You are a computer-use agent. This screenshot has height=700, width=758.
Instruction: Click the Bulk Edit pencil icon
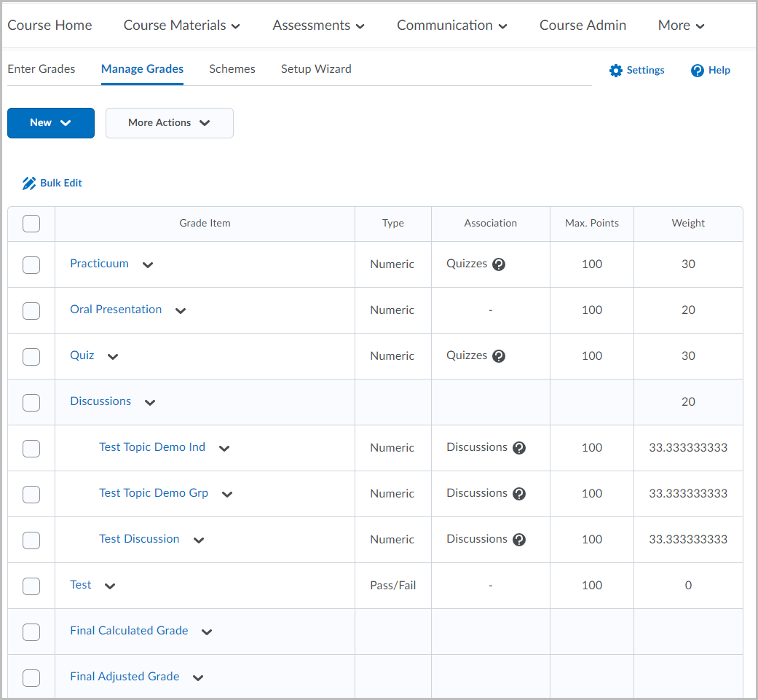point(29,184)
